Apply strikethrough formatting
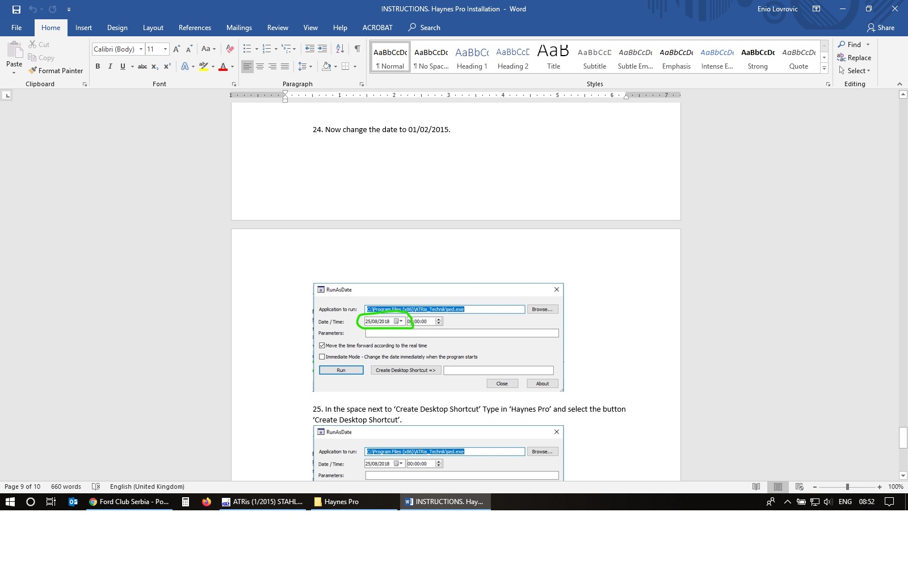This screenshot has height=588, width=908. 142,66
